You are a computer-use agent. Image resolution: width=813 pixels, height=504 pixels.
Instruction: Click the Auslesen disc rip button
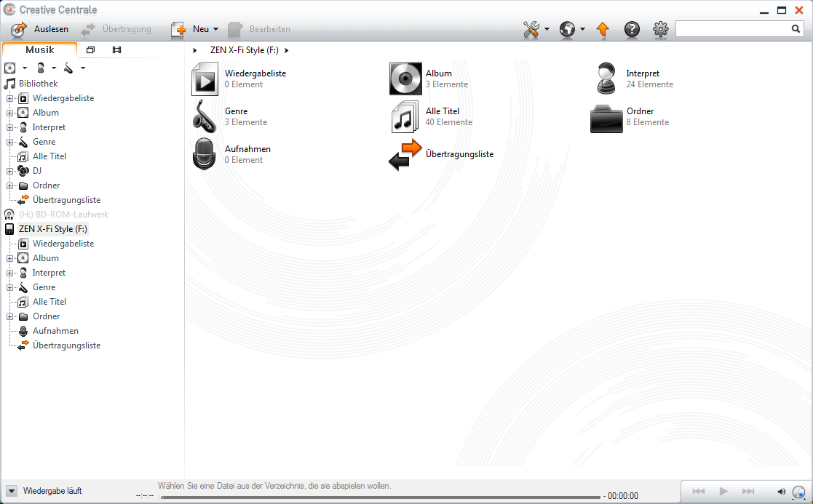[40, 29]
